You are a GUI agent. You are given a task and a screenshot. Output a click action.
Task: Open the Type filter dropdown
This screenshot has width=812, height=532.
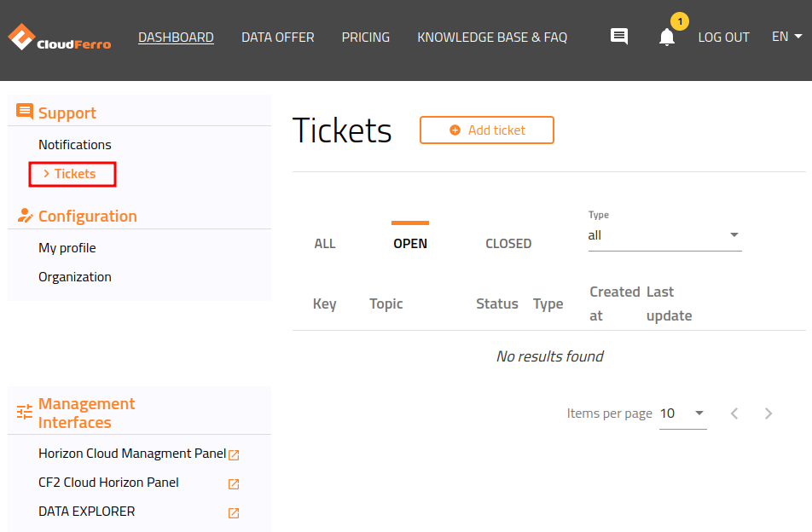pos(733,234)
